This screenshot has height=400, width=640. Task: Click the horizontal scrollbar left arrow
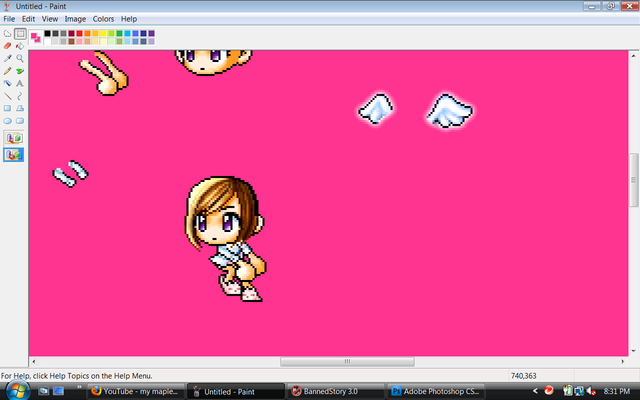pyautogui.click(x=34, y=362)
